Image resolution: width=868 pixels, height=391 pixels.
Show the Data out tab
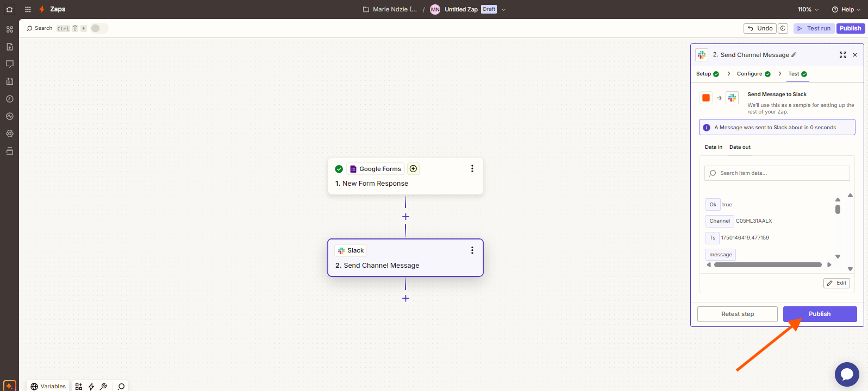coord(740,147)
